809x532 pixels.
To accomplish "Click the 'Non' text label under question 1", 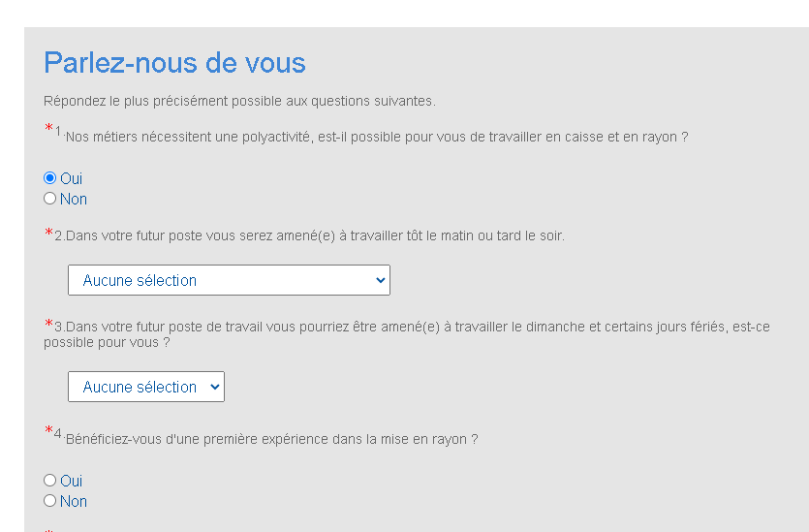I will pyautogui.click(x=74, y=200).
